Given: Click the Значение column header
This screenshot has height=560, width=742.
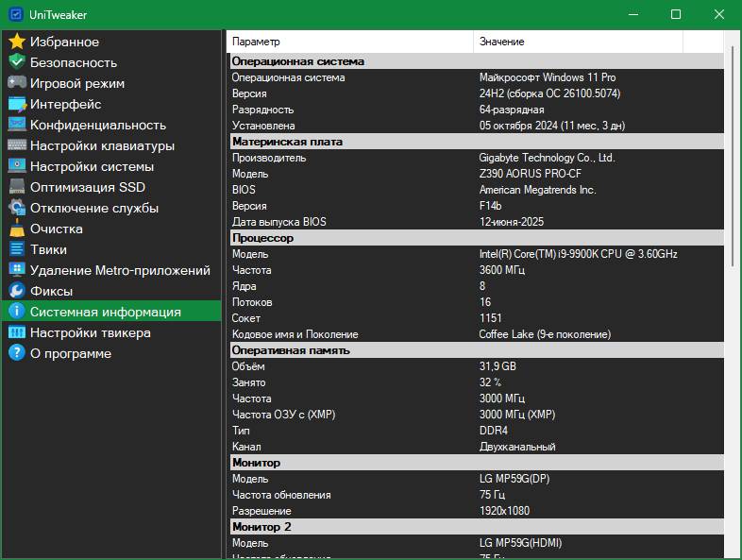Looking at the screenshot, I should pos(578,42).
